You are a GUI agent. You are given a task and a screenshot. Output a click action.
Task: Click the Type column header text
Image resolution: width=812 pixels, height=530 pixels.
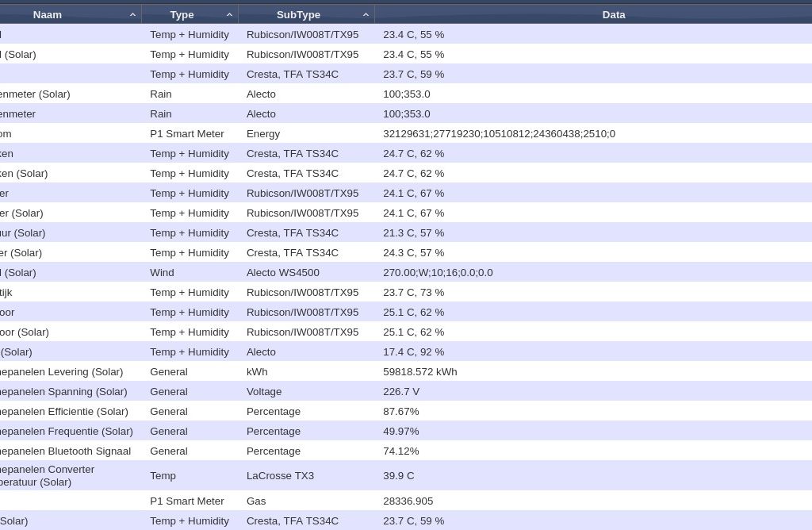click(x=182, y=14)
